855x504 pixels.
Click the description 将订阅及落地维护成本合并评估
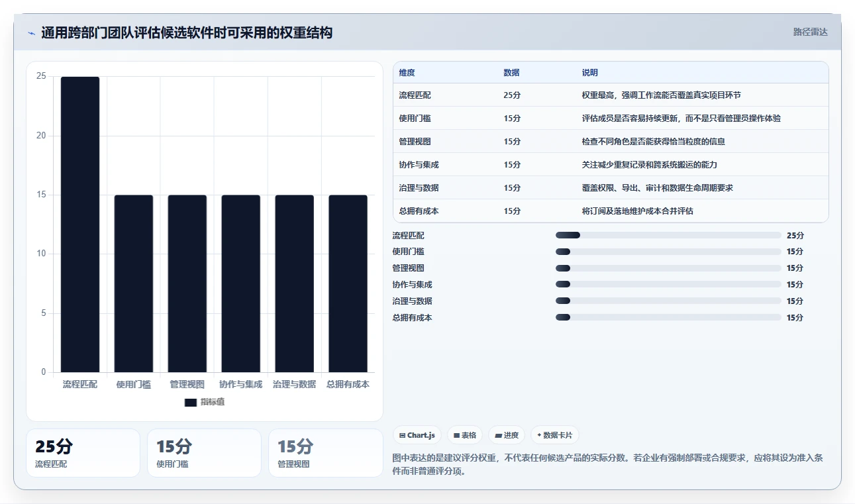(638, 211)
